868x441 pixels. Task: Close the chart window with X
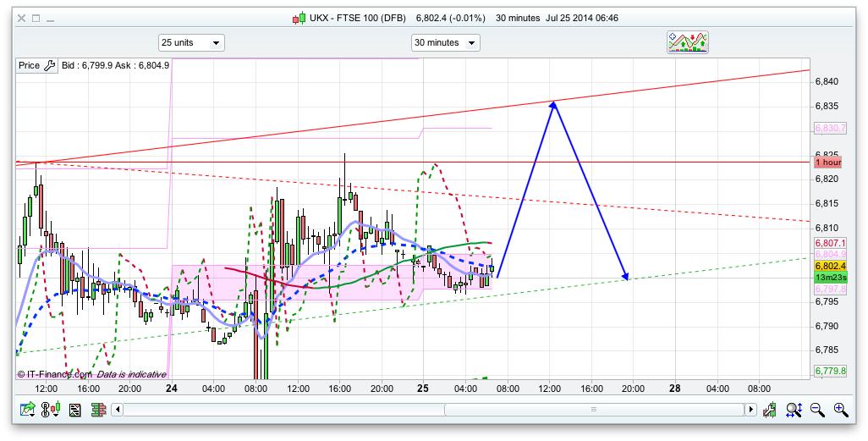21,19
